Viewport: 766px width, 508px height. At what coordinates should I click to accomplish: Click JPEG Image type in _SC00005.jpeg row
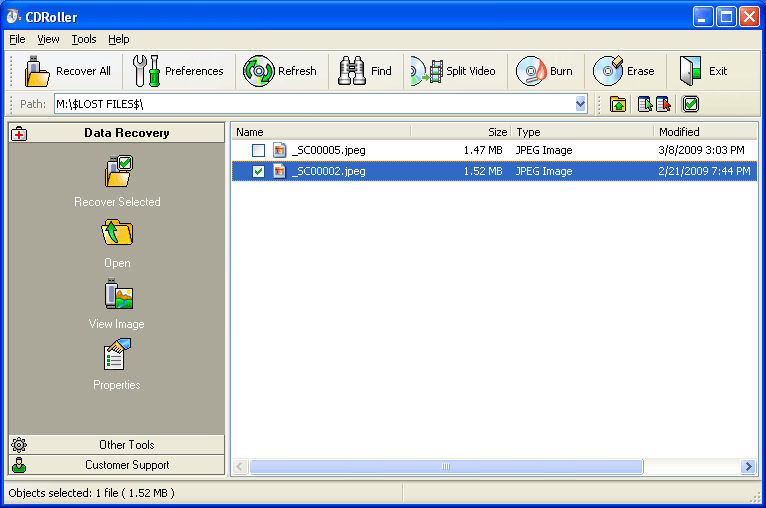544,150
